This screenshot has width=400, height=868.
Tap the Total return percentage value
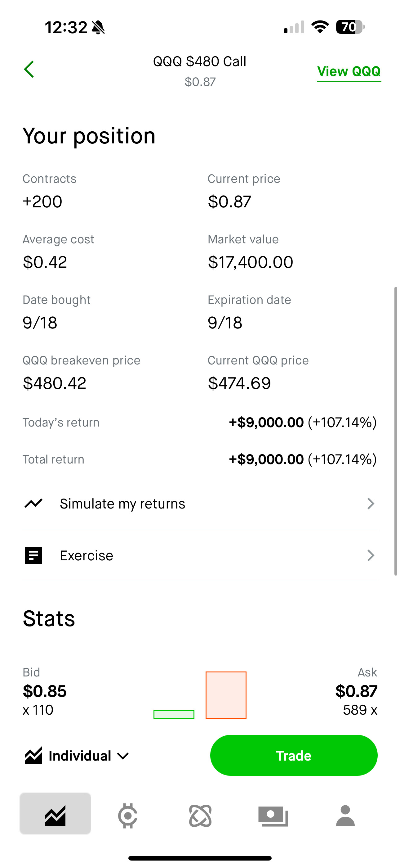pos(342,459)
